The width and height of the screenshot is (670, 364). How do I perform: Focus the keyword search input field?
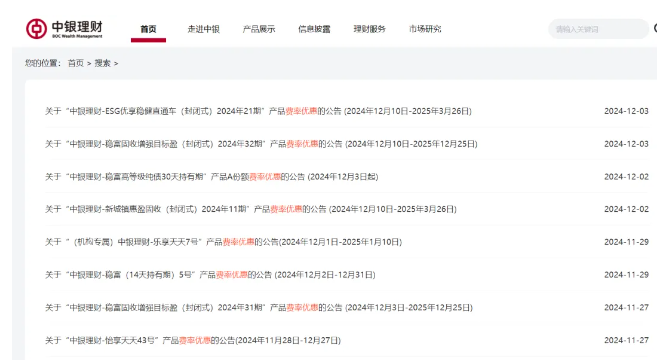point(598,29)
